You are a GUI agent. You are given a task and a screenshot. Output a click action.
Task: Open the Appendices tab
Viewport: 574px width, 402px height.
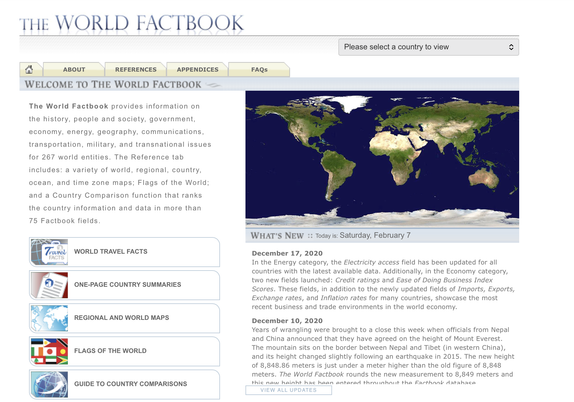click(x=198, y=70)
